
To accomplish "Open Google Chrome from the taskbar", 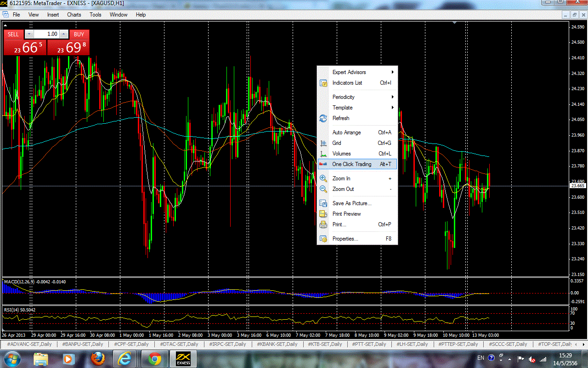I will click(155, 359).
